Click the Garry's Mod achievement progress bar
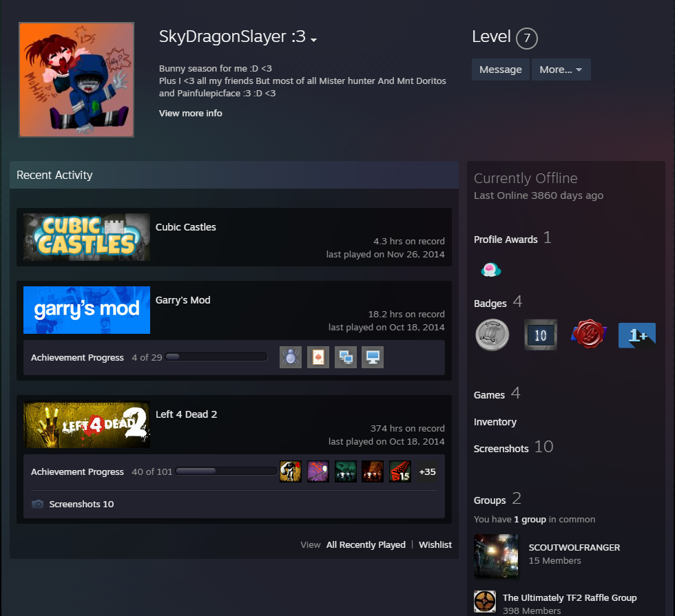The width and height of the screenshot is (675, 616). click(x=216, y=357)
